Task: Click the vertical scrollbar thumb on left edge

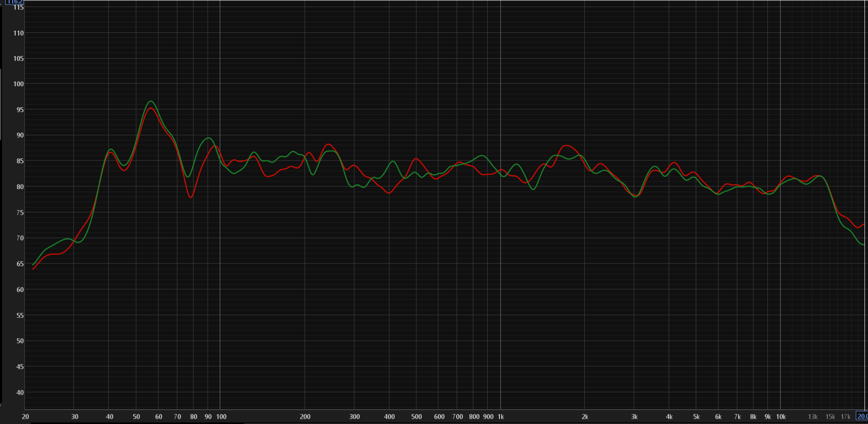Action: [x=1, y=104]
